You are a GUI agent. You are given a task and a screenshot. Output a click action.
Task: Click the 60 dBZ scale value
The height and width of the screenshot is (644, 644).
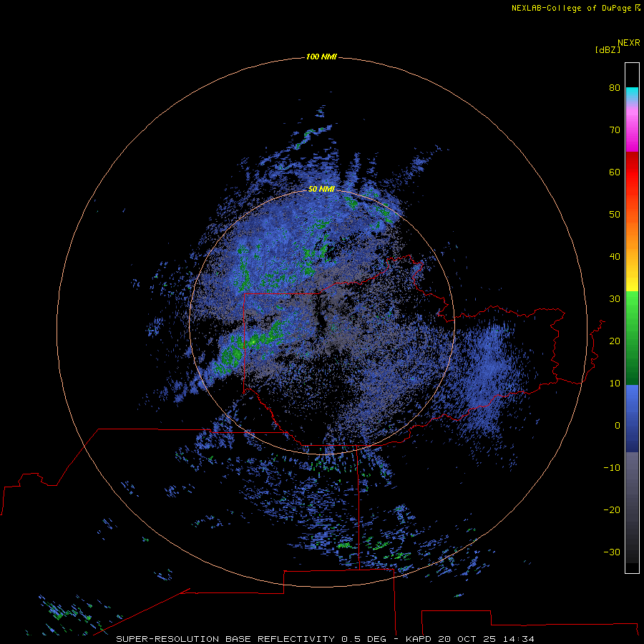point(615,172)
